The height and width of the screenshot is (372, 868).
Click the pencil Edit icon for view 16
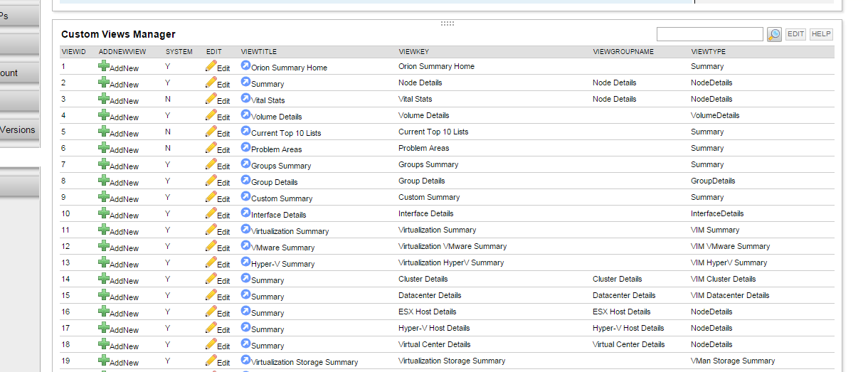pos(211,312)
